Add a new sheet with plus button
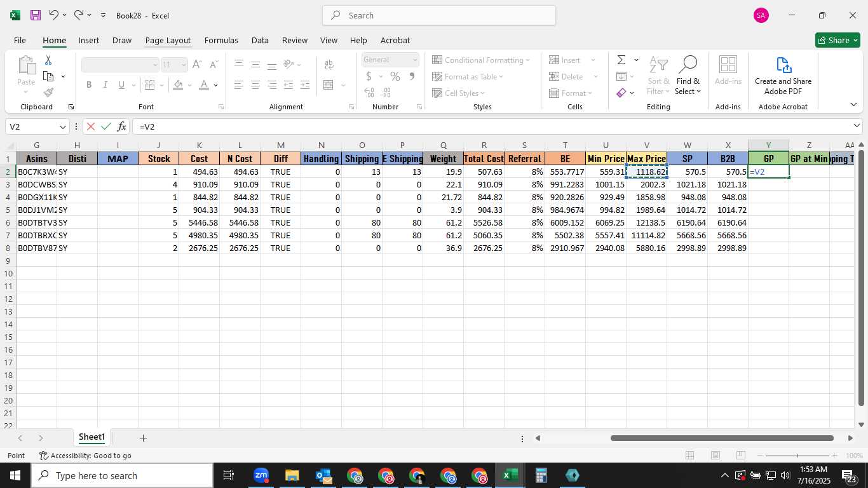868x488 pixels. [143, 438]
